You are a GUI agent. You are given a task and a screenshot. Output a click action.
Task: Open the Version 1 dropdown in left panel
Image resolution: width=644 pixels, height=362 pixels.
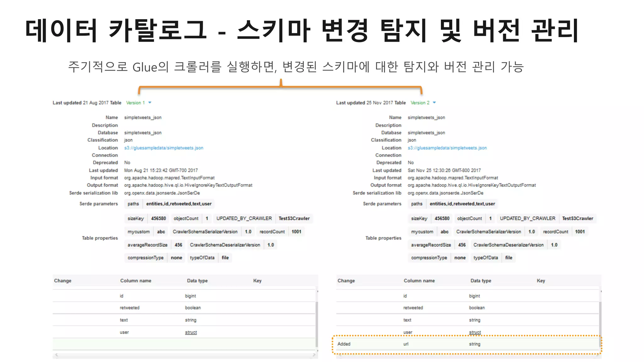pyautogui.click(x=139, y=103)
